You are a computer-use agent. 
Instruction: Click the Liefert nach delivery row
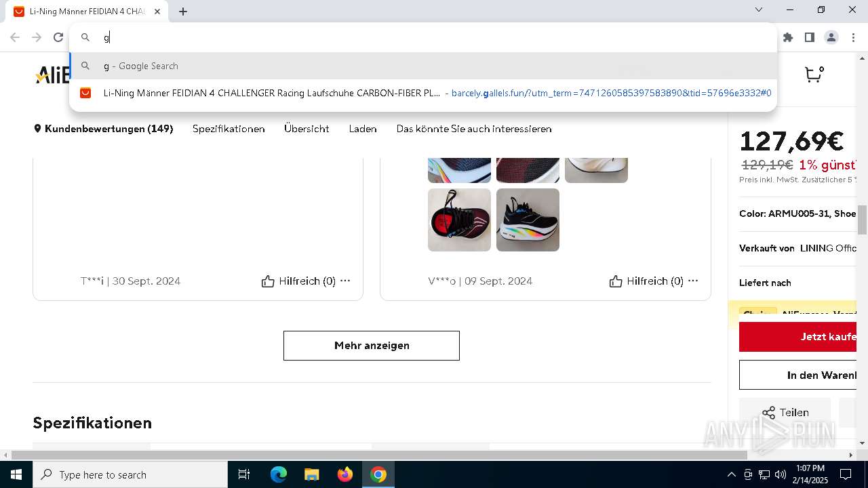coord(798,283)
